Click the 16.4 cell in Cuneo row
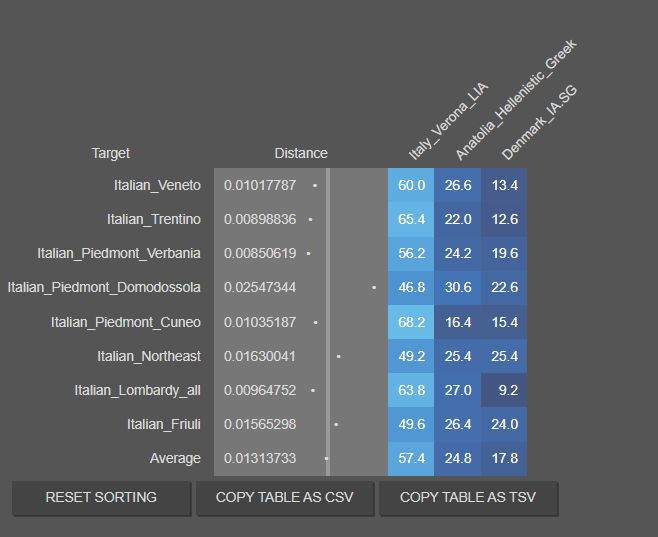This screenshot has height=537, width=658. (458, 322)
